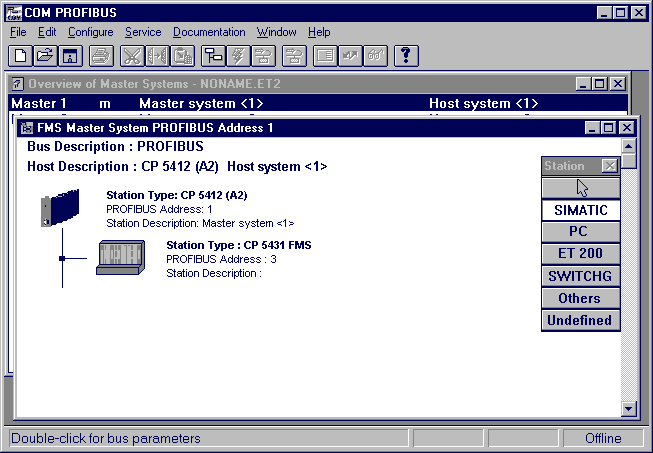Click 'PROFIBUS Address : 3' text

coord(221,259)
